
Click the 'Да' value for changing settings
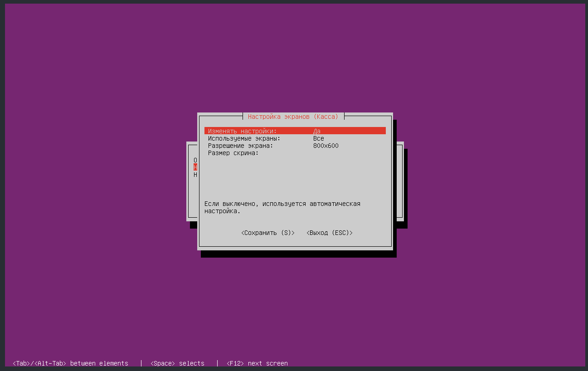pyautogui.click(x=317, y=131)
